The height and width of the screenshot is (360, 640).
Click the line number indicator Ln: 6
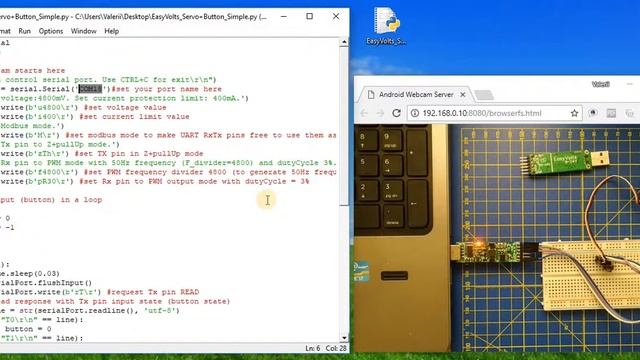tap(313, 348)
